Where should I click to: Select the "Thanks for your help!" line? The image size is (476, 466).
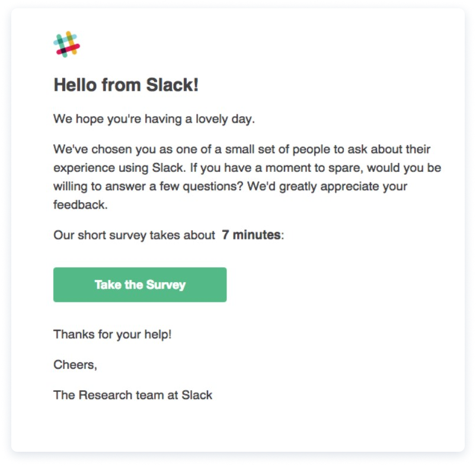(113, 334)
